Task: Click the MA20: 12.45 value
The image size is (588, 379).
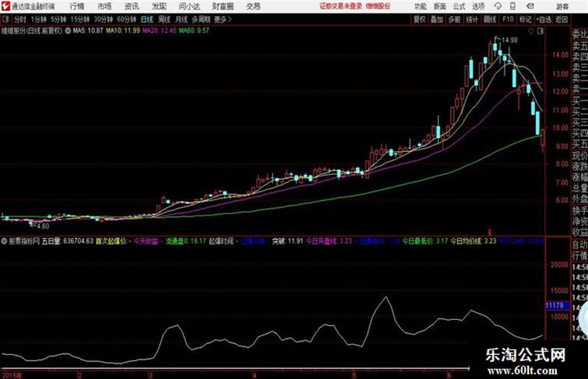Action: pyautogui.click(x=159, y=30)
